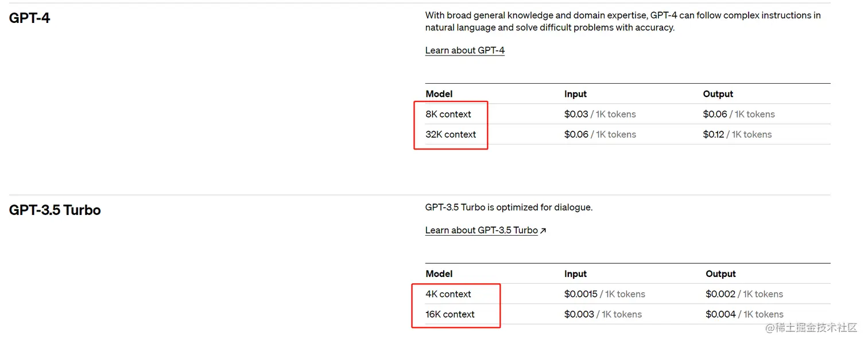Select the 4K context model row label
Viewport: 868px width, 344px height.
[448, 294]
